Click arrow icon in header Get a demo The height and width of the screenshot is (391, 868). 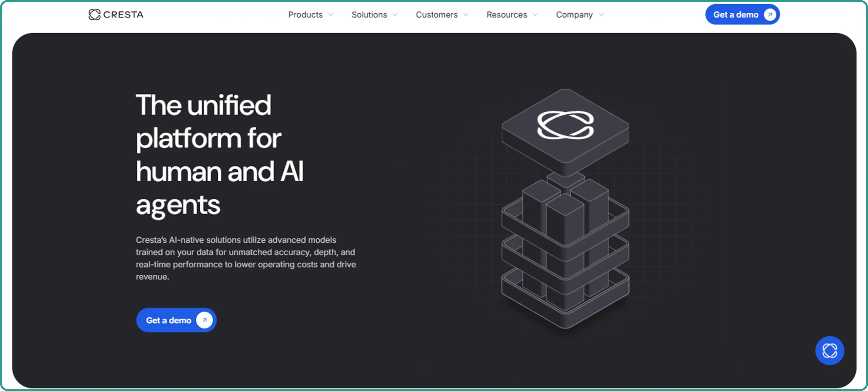pos(770,15)
